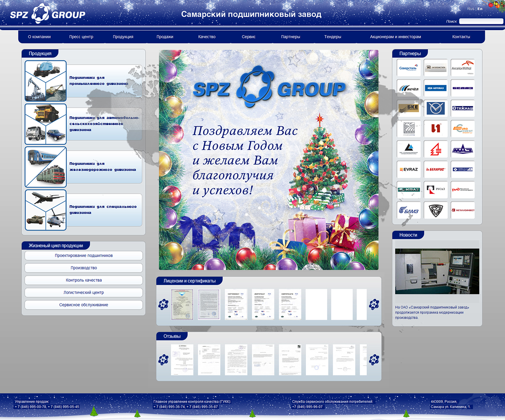This screenshot has width=505, height=420.
Task: Open the МАЗ partner logo
Action: (462, 149)
